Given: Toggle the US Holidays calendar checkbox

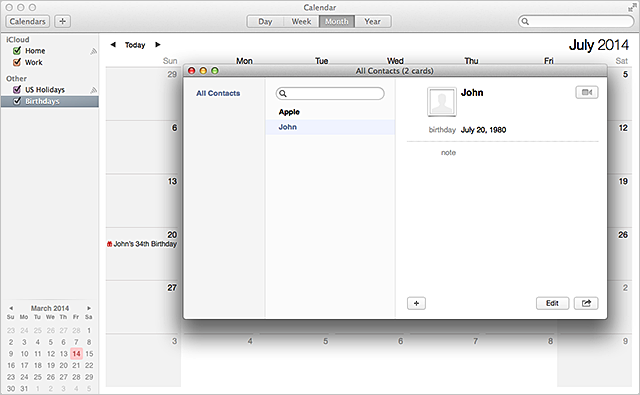Looking at the screenshot, I should [17, 89].
